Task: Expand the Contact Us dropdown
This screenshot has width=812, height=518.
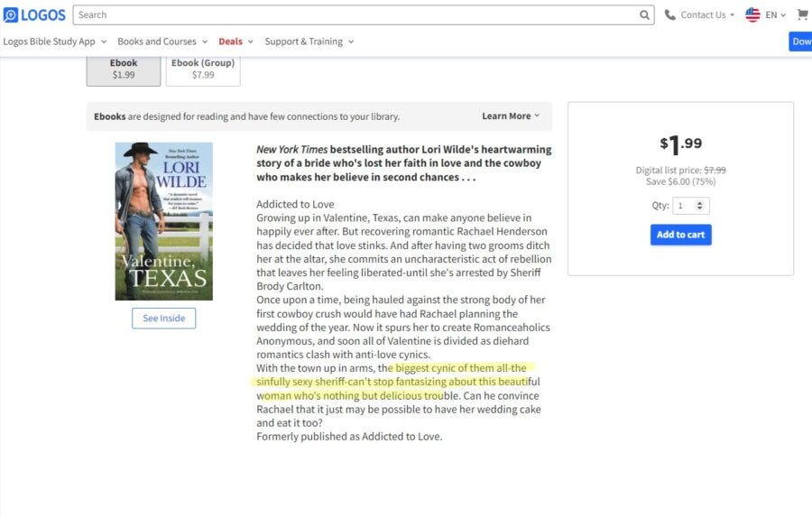Action: coord(707,15)
